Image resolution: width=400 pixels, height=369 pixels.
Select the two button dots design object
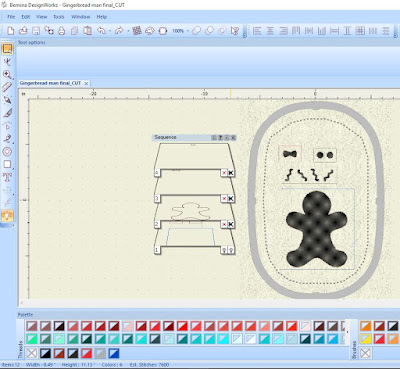click(x=325, y=155)
